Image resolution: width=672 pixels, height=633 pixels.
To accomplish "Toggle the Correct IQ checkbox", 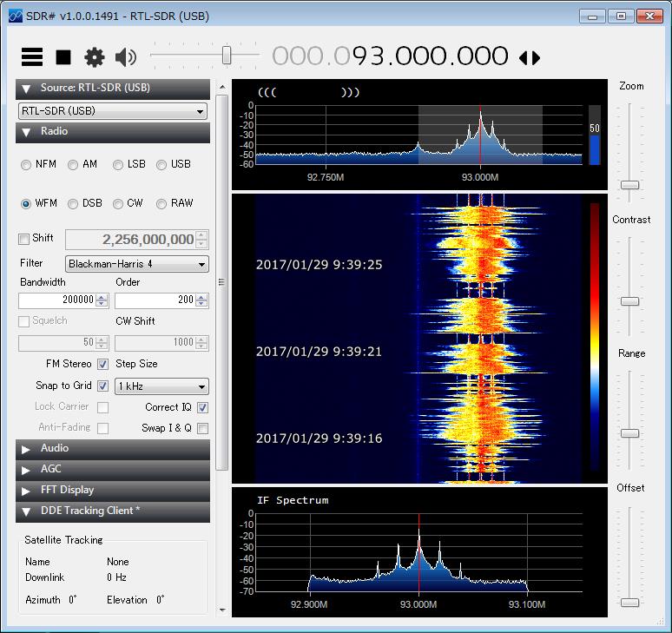I will point(202,407).
